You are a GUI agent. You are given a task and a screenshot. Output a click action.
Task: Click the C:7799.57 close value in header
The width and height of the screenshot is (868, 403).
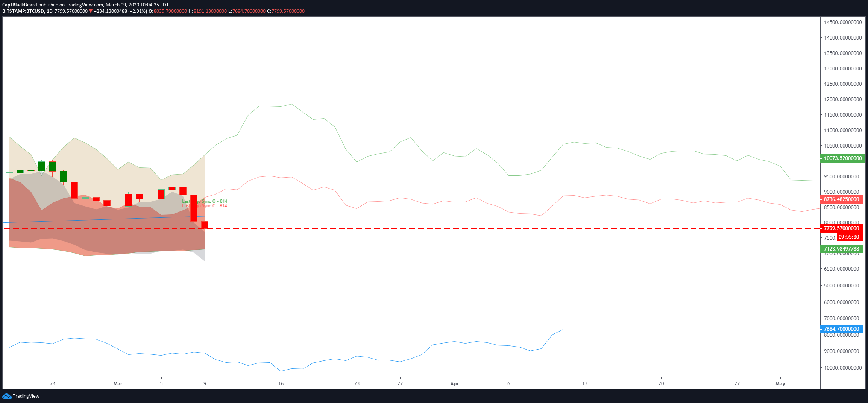[x=286, y=11]
